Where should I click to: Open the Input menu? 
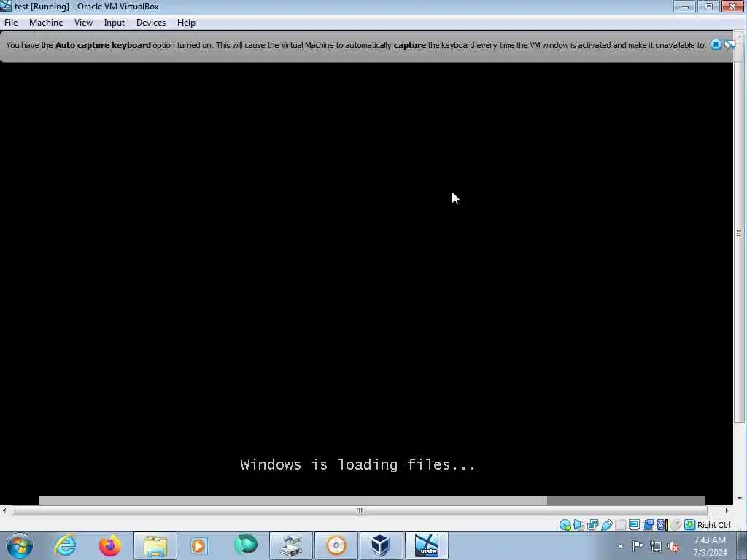coord(115,23)
